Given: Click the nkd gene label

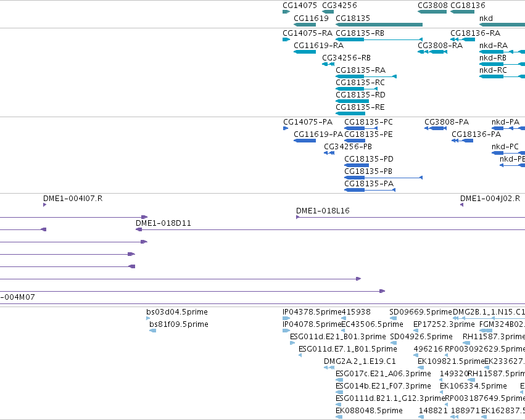Looking at the screenshot, I should 486,18.
